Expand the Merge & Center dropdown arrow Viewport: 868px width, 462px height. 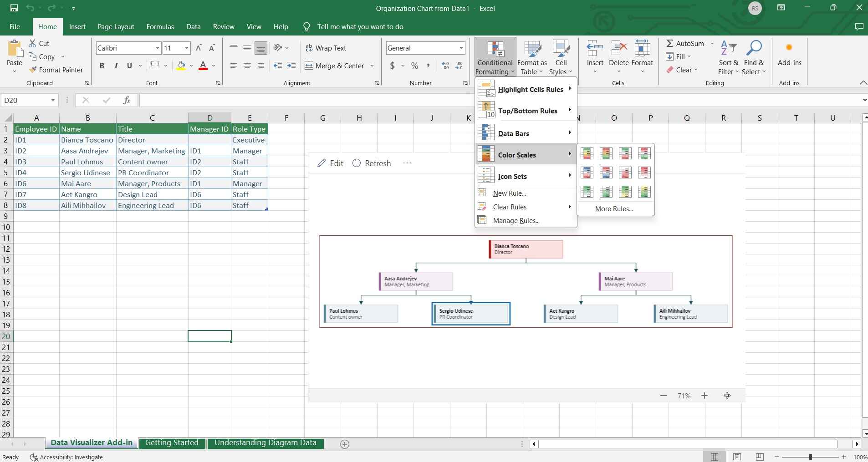[372, 66]
